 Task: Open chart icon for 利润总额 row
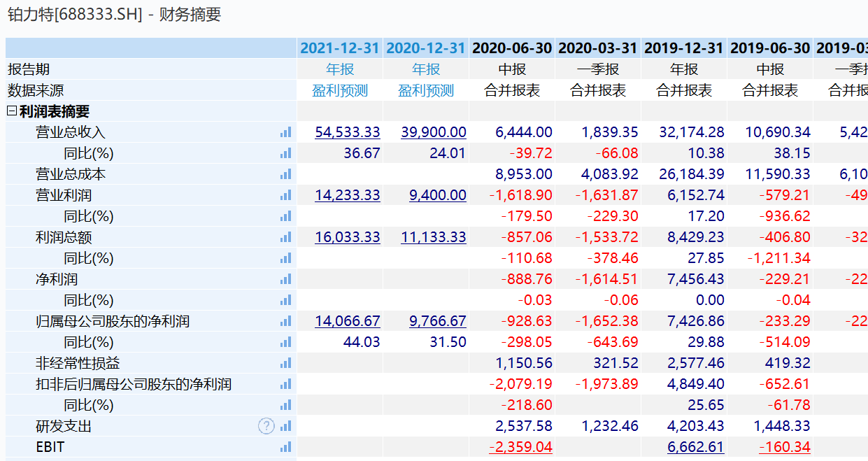pyautogui.click(x=285, y=237)
